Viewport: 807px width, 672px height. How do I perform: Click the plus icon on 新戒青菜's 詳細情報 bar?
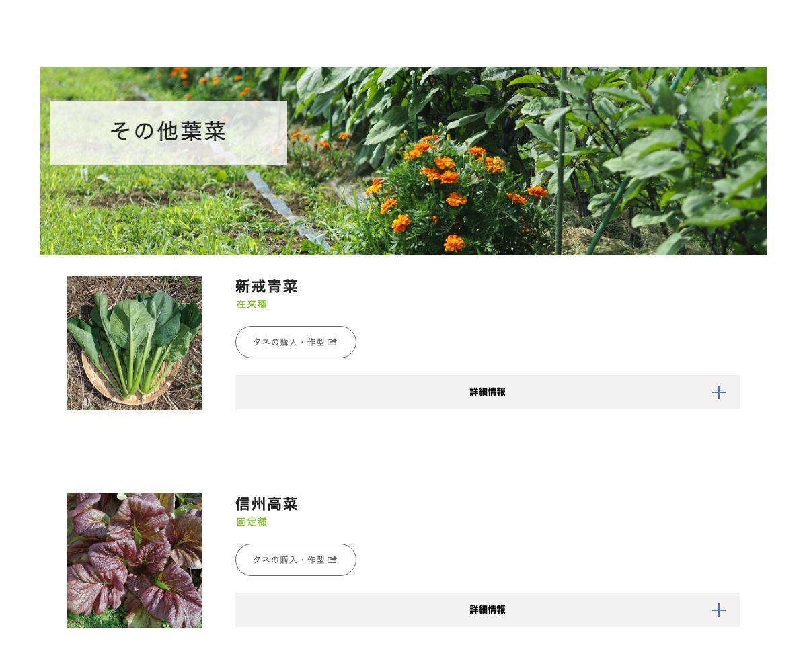pos(718,392)
